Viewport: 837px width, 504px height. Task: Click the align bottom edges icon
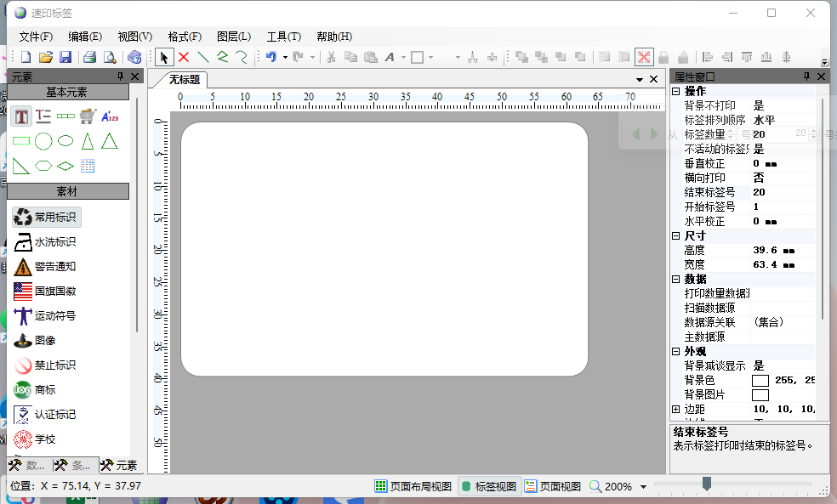pos(766,57)
